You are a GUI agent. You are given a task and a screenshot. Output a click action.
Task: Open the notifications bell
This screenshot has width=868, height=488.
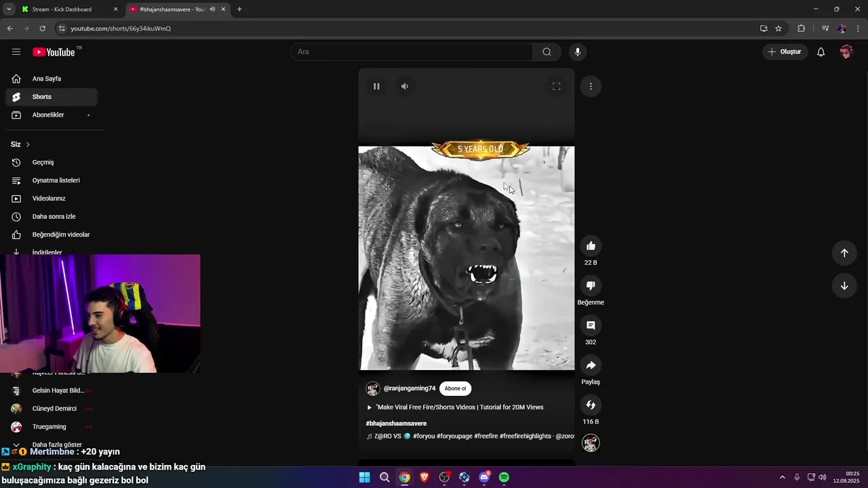821,52
